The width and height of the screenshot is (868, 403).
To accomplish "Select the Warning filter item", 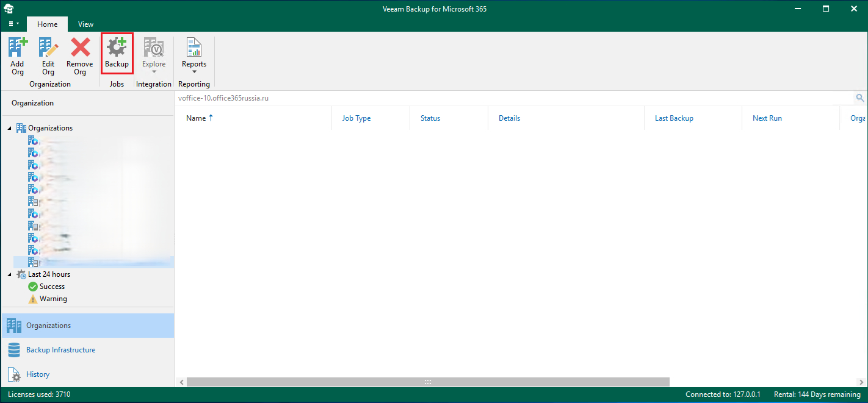I will 53,299.
